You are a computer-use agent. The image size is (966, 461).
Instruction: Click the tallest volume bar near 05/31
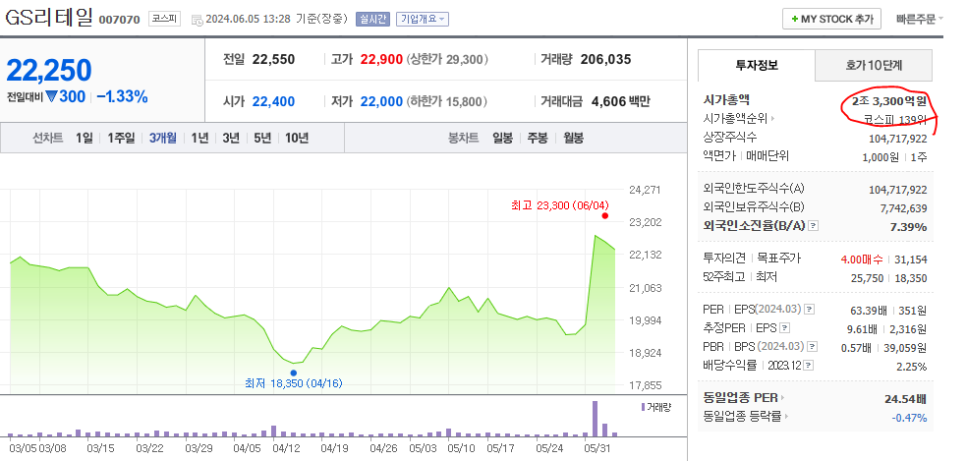(x=595, y=419)
